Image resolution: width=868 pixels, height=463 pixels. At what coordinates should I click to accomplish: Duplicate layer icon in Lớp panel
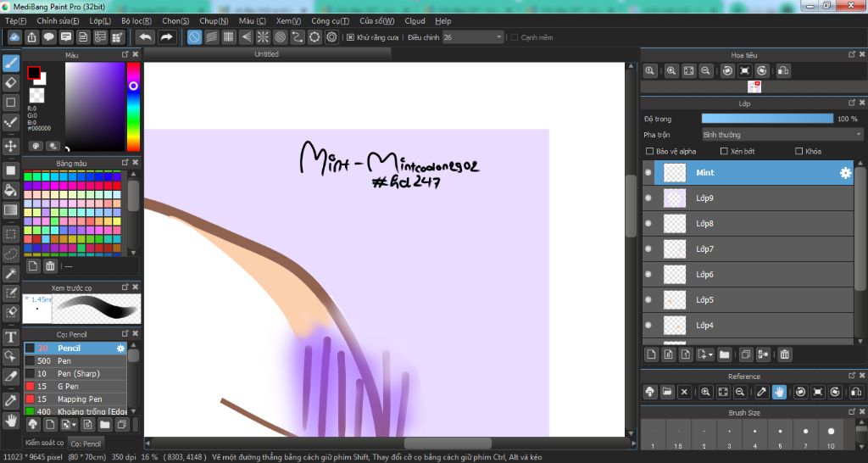click(746, 354)
